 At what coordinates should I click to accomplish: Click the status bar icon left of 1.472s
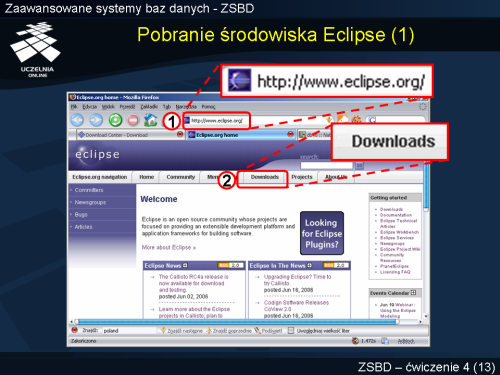click(355, 341)
